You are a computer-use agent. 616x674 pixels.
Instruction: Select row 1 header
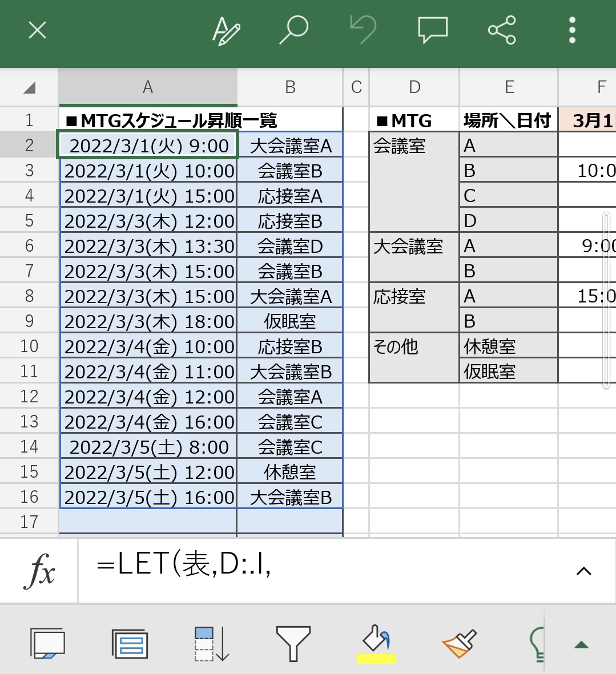(29, 119)
